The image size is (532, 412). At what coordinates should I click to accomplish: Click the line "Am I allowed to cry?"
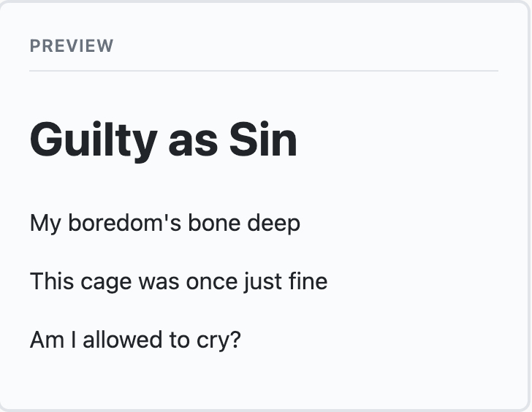click(135, 340)
